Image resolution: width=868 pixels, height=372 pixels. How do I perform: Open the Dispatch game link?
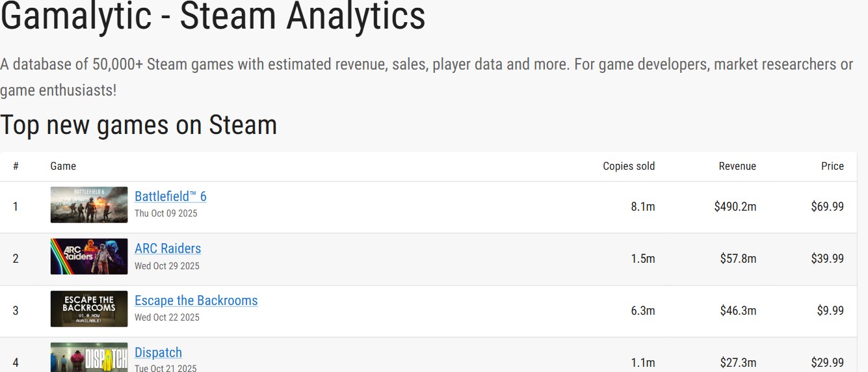coord(158,352)
